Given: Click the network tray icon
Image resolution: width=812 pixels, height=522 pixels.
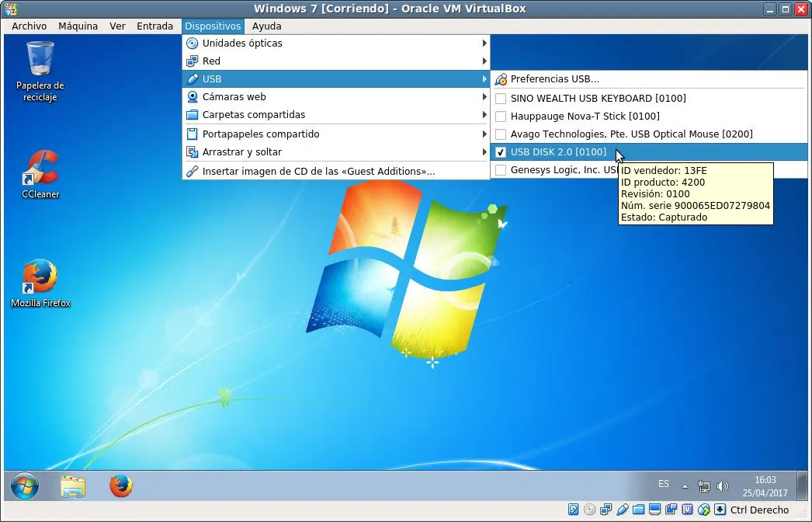Looking at the screenshot, I should coord(704,486).
